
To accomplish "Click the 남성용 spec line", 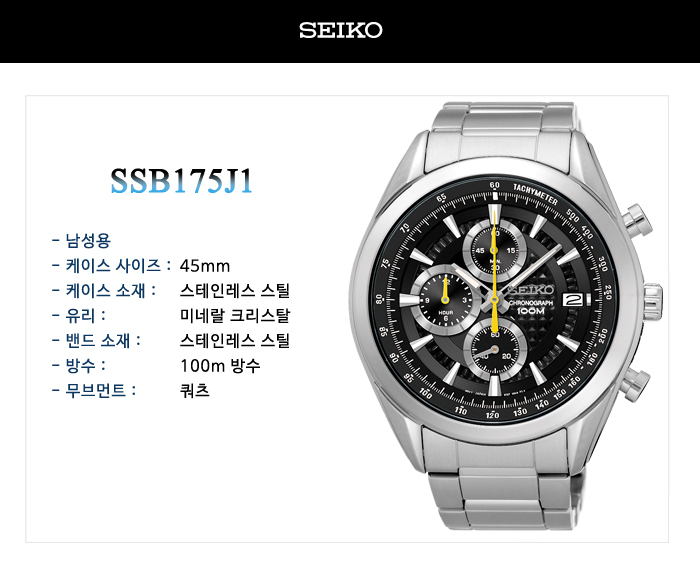I will point(81,241).
